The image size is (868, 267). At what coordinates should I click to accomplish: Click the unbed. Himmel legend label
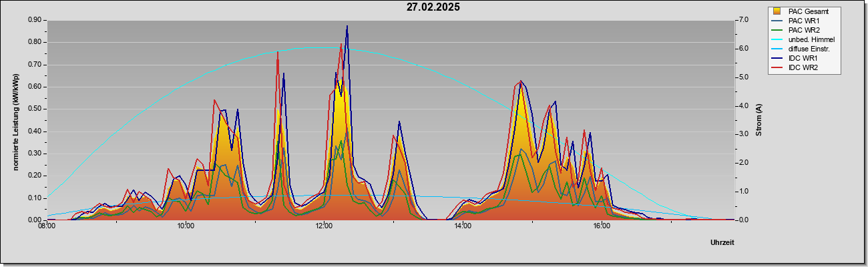pyautogui.click(x=811, y=40)
